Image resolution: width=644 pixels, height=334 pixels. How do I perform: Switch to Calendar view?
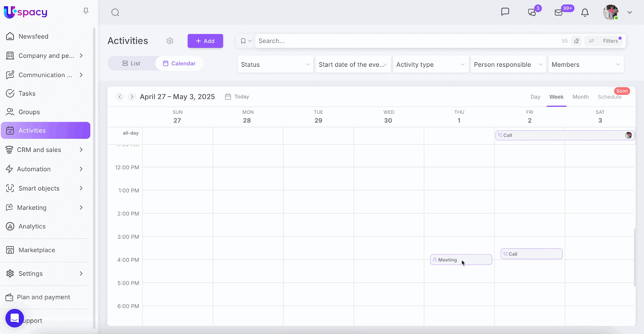tap(179, 64)
